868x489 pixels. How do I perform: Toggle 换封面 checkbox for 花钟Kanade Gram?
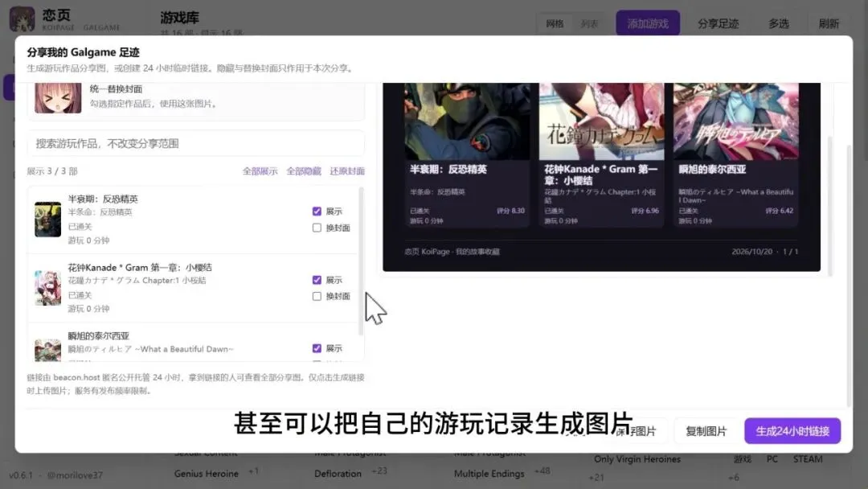click(x=317, y=296)
